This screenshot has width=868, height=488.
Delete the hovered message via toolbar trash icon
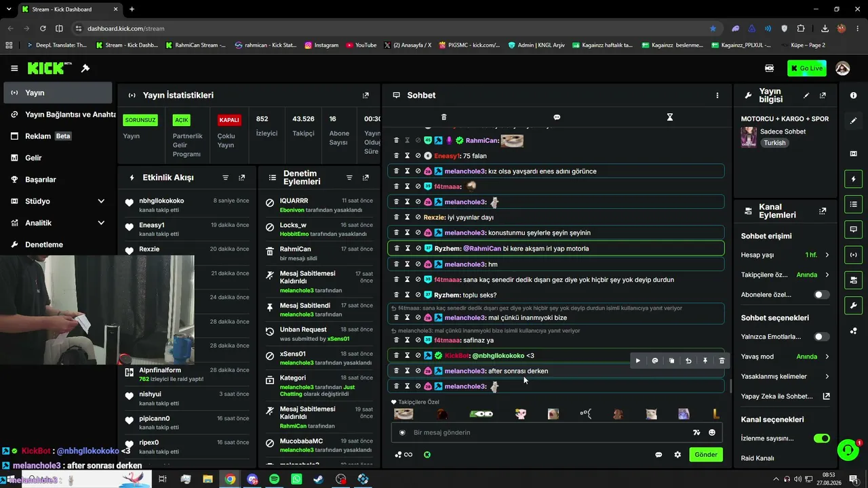point(722,361)
